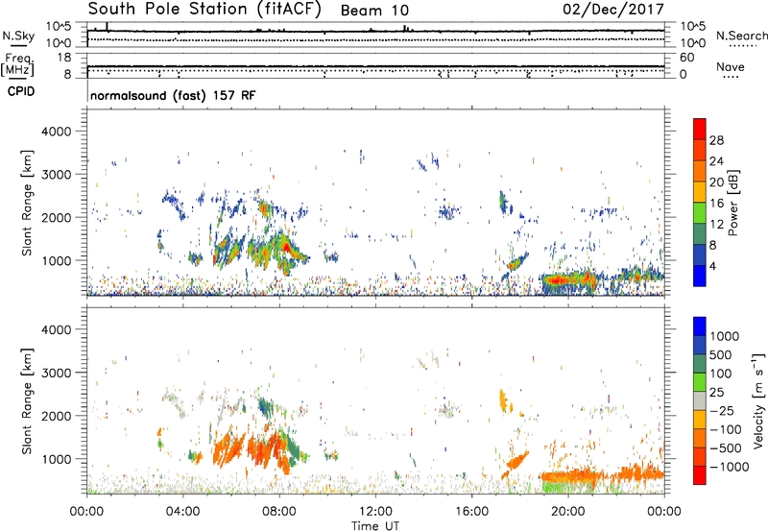This screenshot has width=768, height=532.
Task: Select 'normalsound (fast) 157 RF' text
Action: coord(173,95)
